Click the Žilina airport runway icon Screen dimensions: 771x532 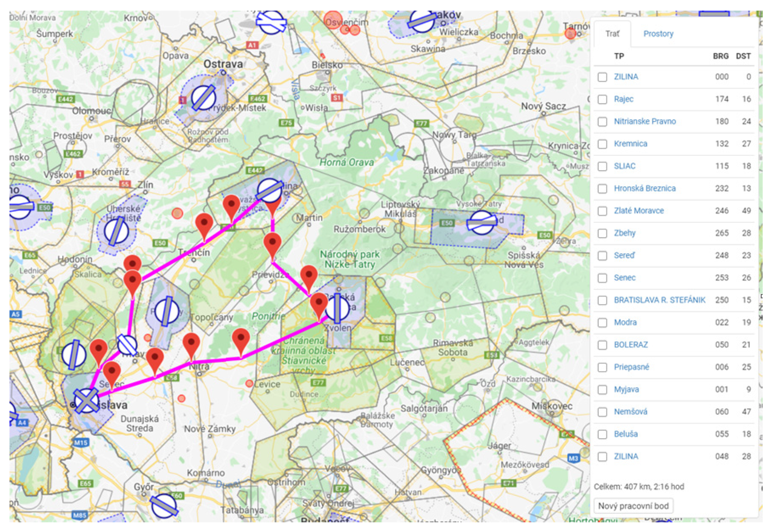270,190
